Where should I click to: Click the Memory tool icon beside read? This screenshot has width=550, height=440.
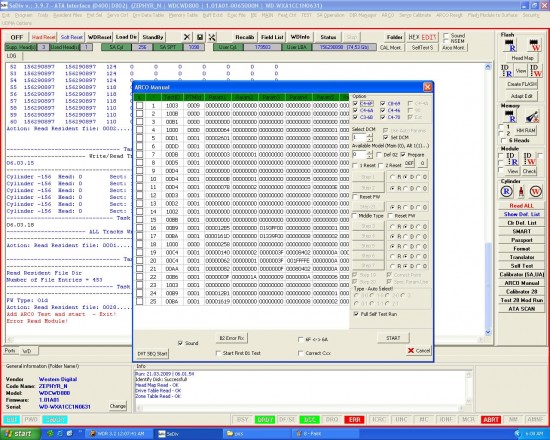[x=532, y=116]
